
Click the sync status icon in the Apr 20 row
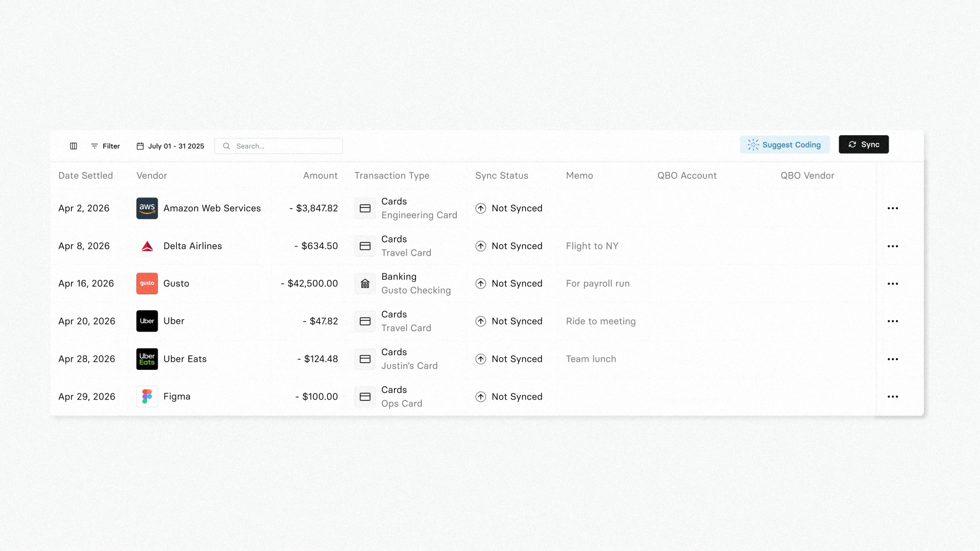[x=481, y=321]
